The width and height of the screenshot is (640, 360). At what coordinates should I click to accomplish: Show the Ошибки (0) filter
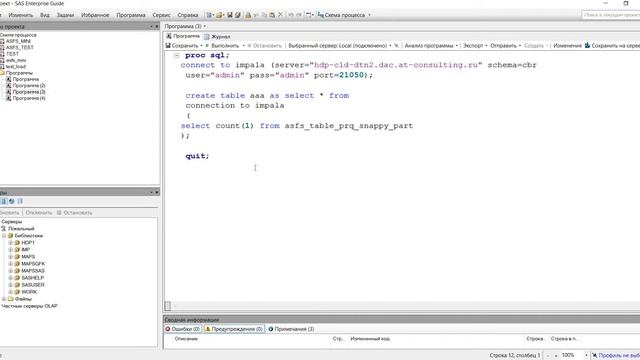(x=182, y=329)
